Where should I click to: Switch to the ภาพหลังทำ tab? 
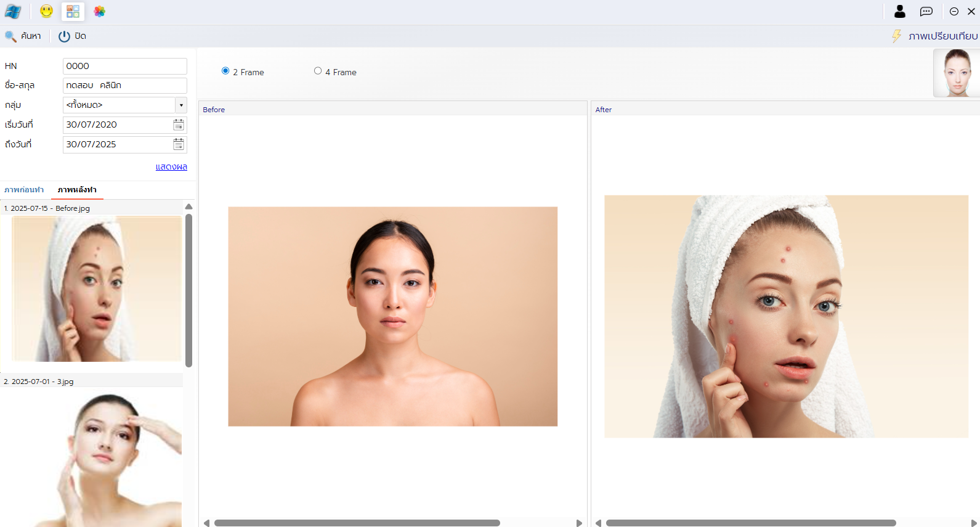click(x=77, y=190)
